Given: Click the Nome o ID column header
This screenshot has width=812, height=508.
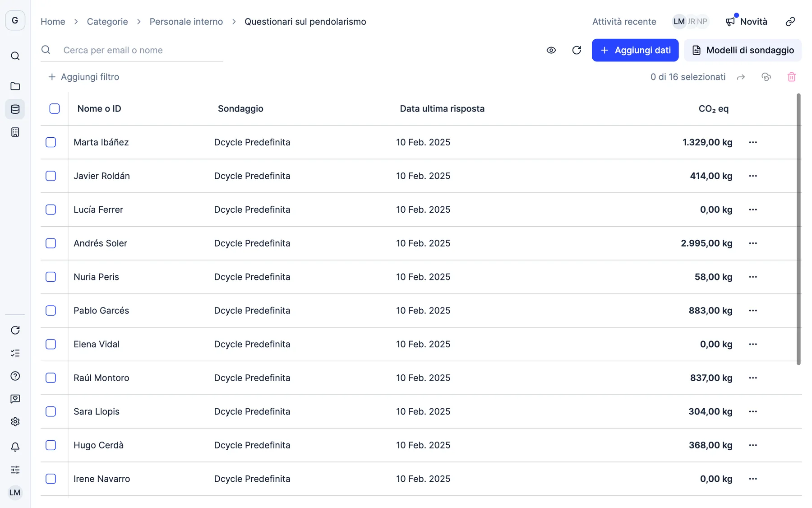Looking at the screenshot, I should [99, 109].
